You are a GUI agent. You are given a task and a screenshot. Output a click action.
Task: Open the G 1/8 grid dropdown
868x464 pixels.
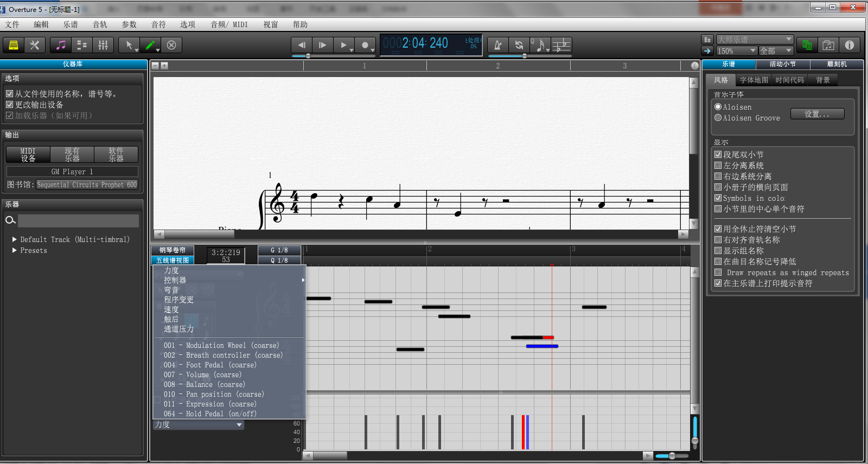(x=279, y=250)
